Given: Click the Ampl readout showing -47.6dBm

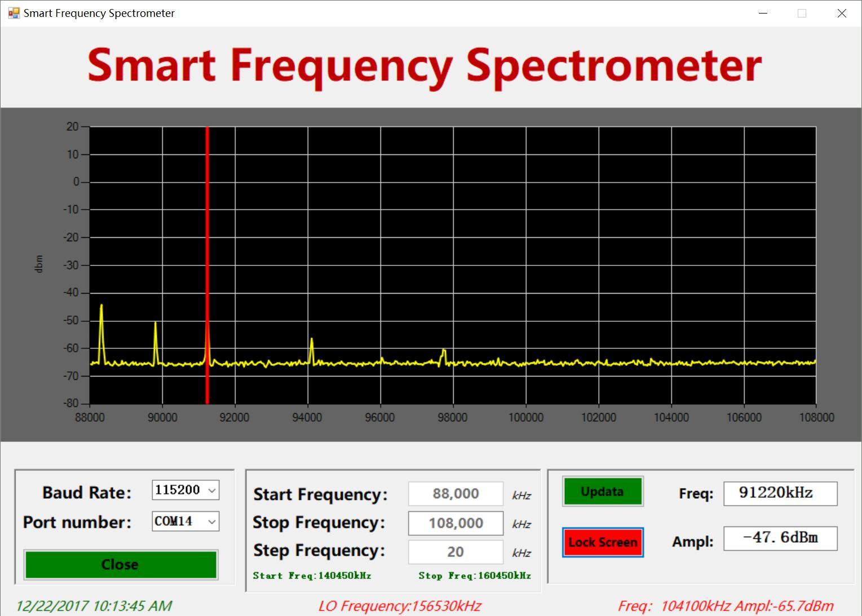Looking at the screenshot, I should click(x=780, y=538).
